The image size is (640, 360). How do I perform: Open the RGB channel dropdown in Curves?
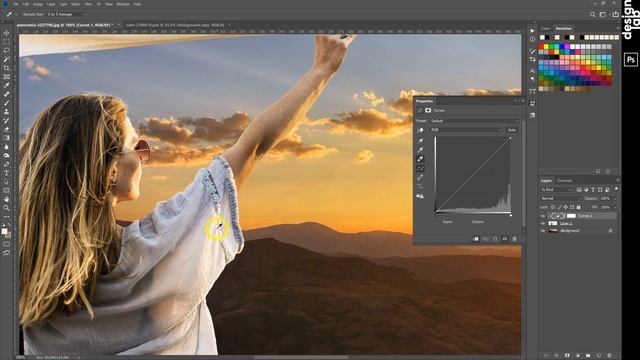pos(466,130)
